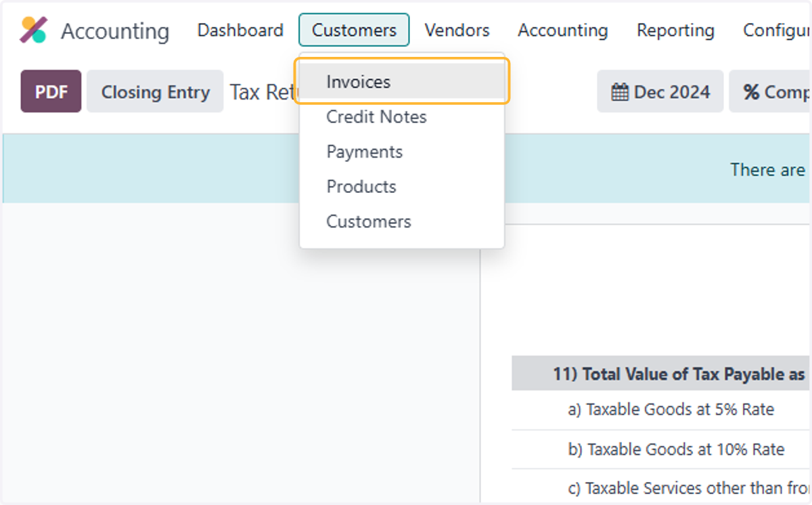Viewport: 812px width, 505px height.
Task: Choose Payments in the Customers dropdown
Action: 402,152
